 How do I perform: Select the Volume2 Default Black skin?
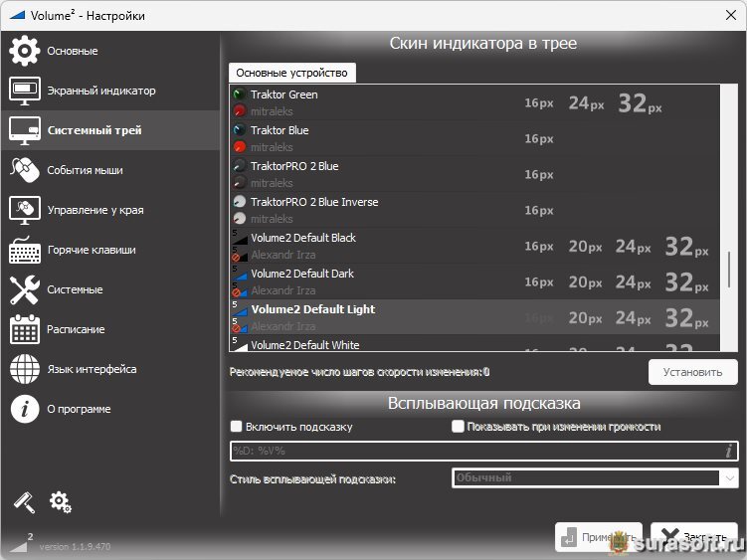click(302, 239)
